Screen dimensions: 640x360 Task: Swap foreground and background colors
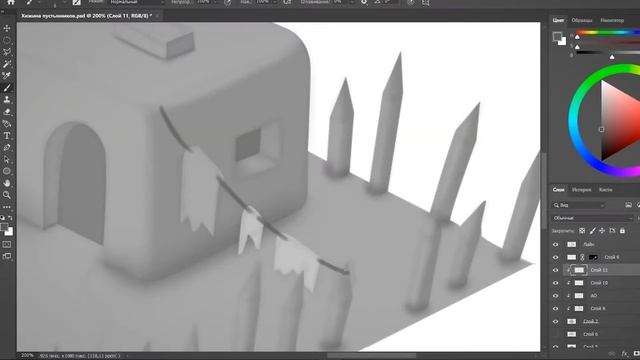click(10, 218)
